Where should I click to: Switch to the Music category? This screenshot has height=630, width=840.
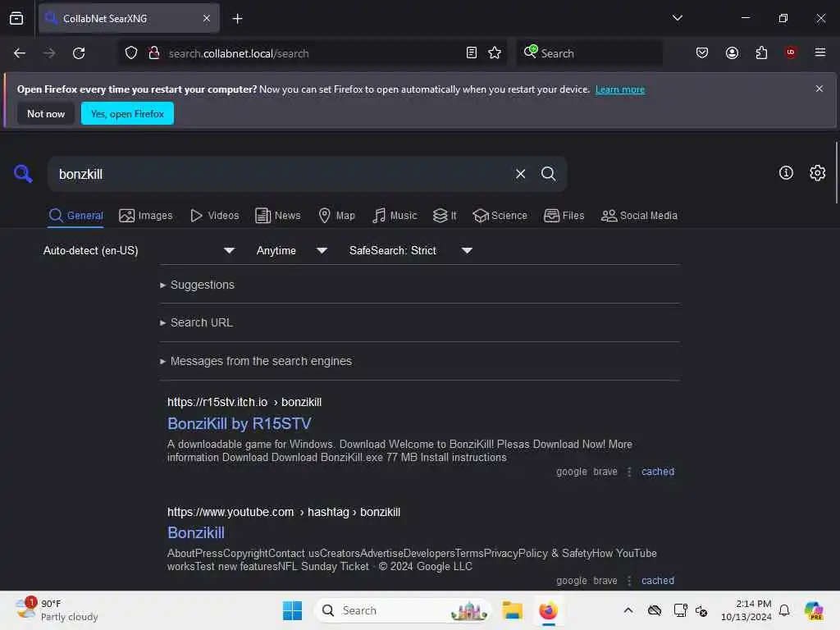(395, 216)
